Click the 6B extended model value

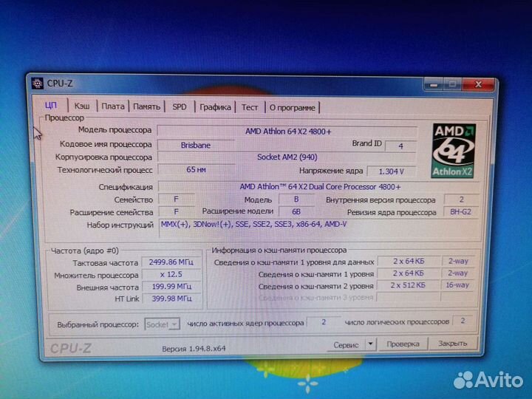pyautogui.click(x=296, y=211)
